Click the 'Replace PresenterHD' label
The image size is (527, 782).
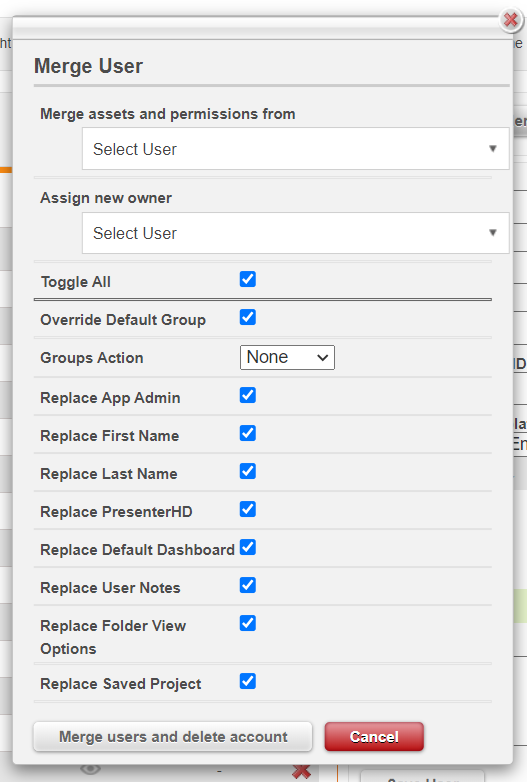(x=116, y=512)
